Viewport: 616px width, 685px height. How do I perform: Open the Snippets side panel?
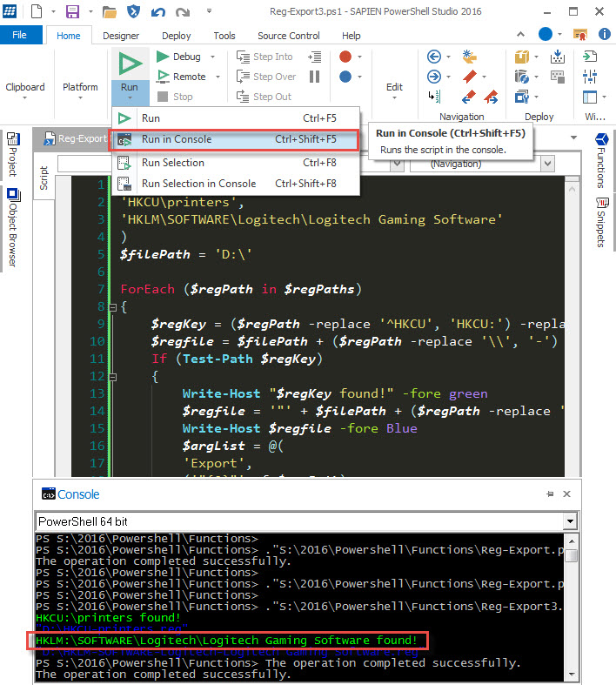pyautogui.click(x=602, y=222)
